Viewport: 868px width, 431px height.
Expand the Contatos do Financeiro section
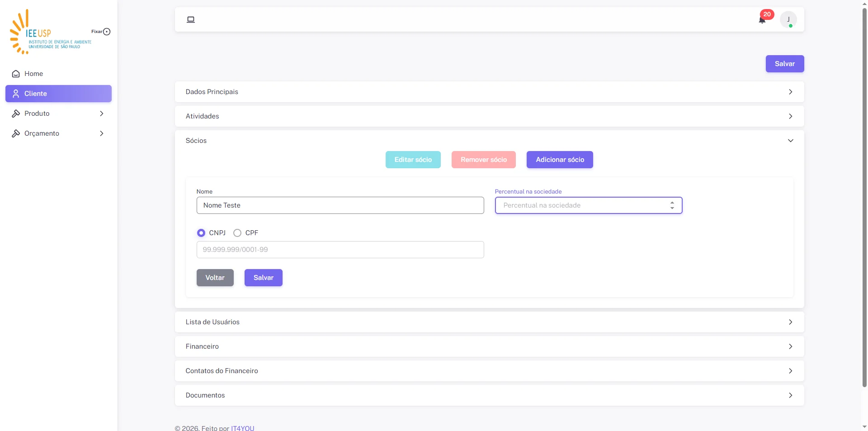490,371
